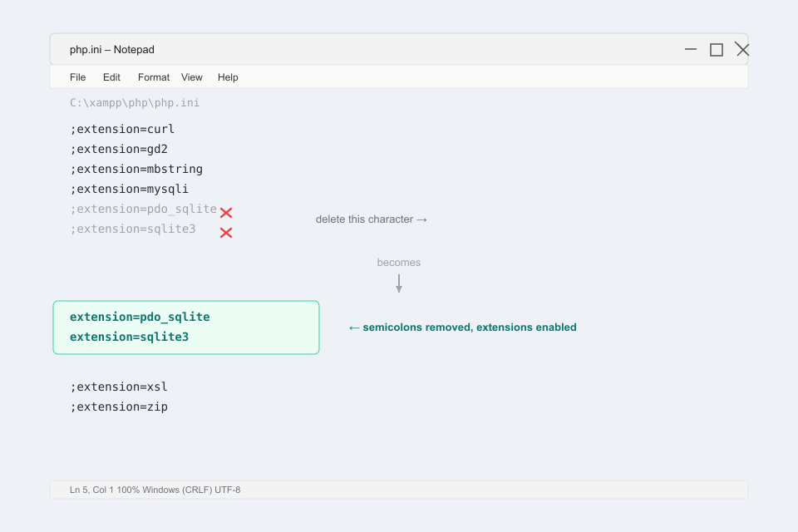Open the View menu
Image resolution: width=798 pixels, height=532 pixels.
[192, 77]
